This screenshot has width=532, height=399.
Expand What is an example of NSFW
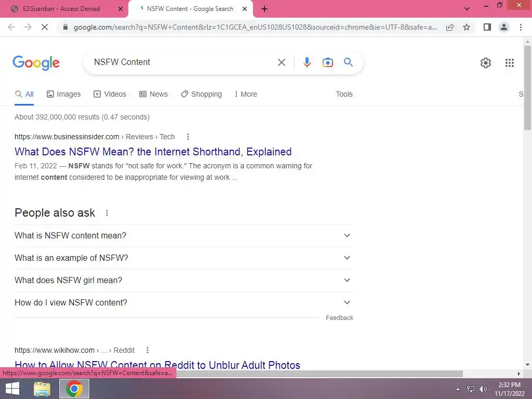click(x=183, y=258)
